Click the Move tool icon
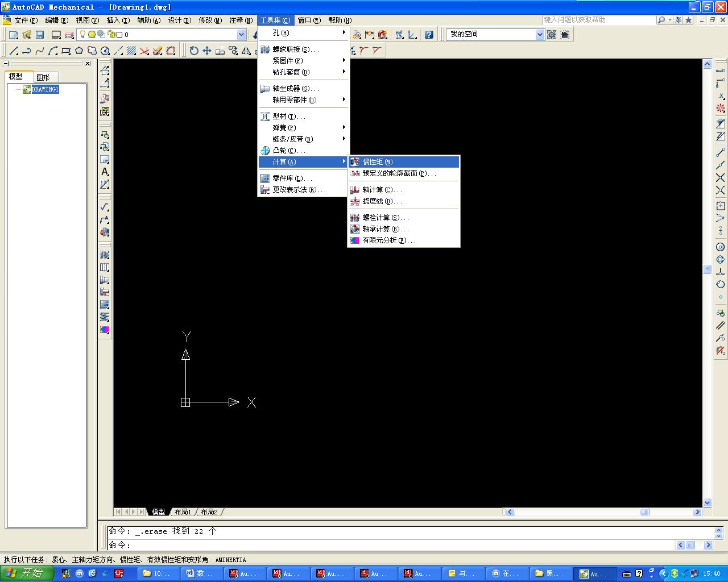Image resolution: width=728 pixels, height=582 pixels. coord(207,51)
